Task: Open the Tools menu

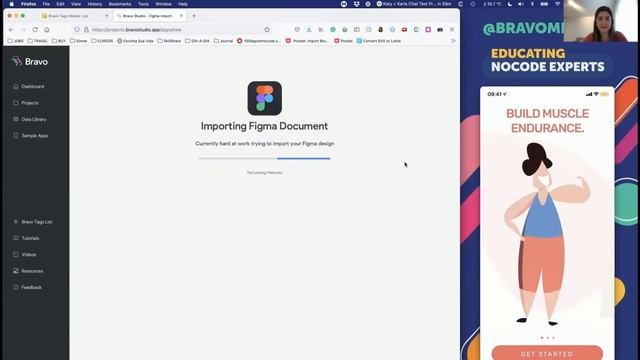Action: coord(143,4)
